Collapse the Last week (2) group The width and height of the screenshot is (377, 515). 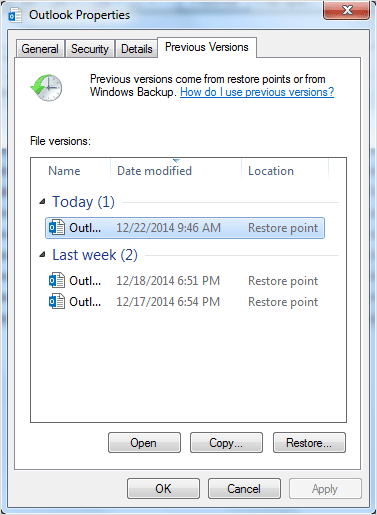42,255
